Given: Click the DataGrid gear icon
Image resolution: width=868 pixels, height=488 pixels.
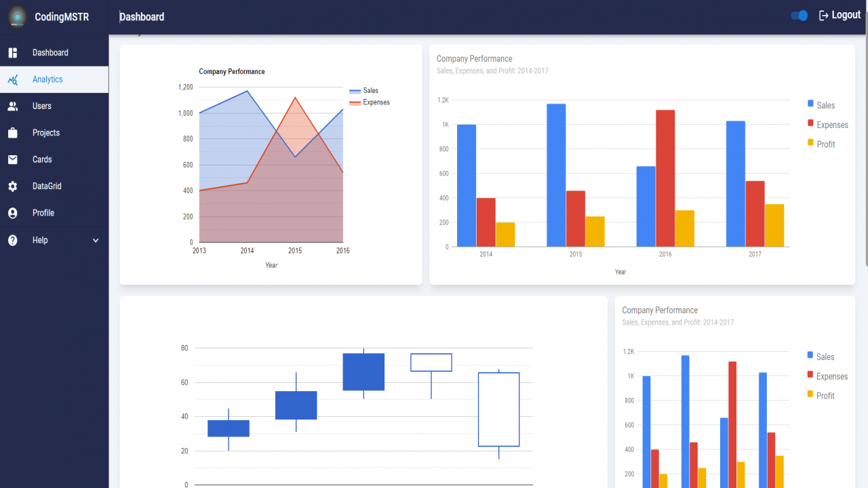Looking at the screenshot, I should [x=13, y=186].
